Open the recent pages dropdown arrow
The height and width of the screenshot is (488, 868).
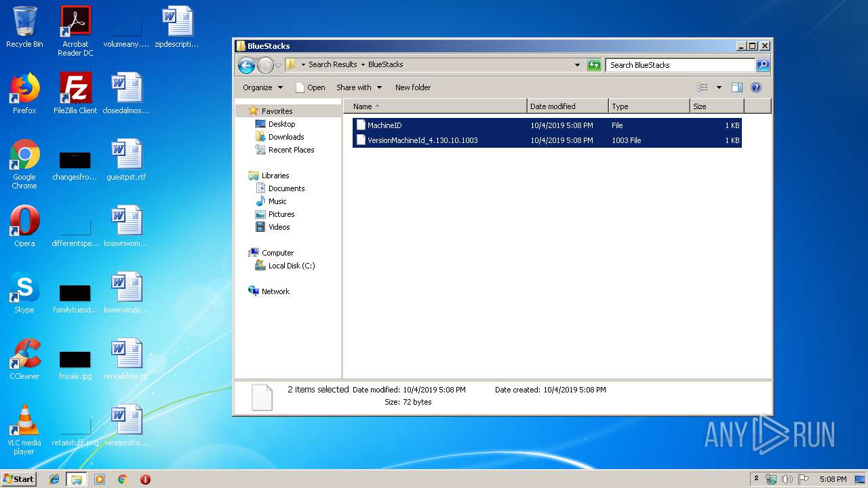(x=278, y=66)
